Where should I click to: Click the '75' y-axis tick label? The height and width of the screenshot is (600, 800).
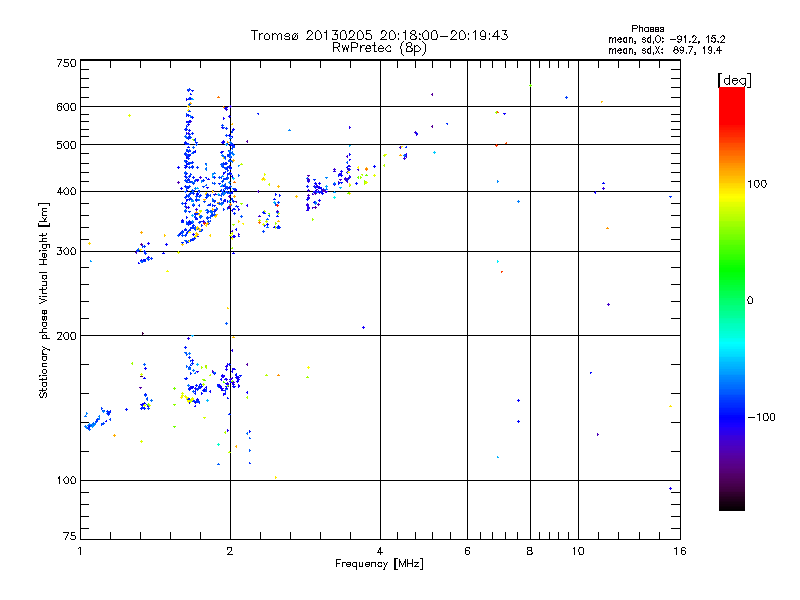(70, 536)
